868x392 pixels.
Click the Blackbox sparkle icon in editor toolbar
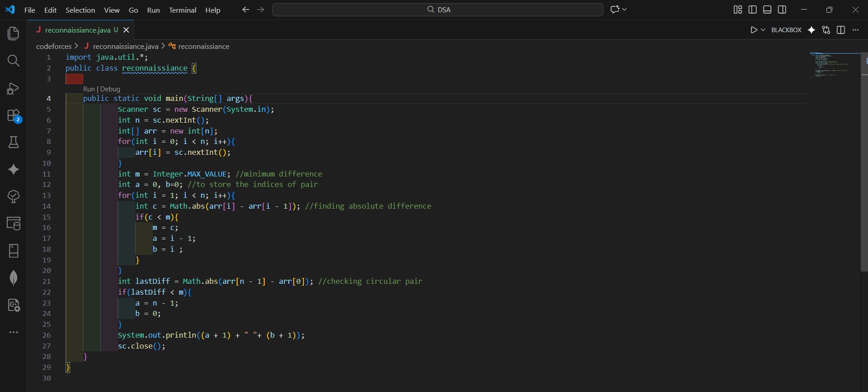point(811,30)
